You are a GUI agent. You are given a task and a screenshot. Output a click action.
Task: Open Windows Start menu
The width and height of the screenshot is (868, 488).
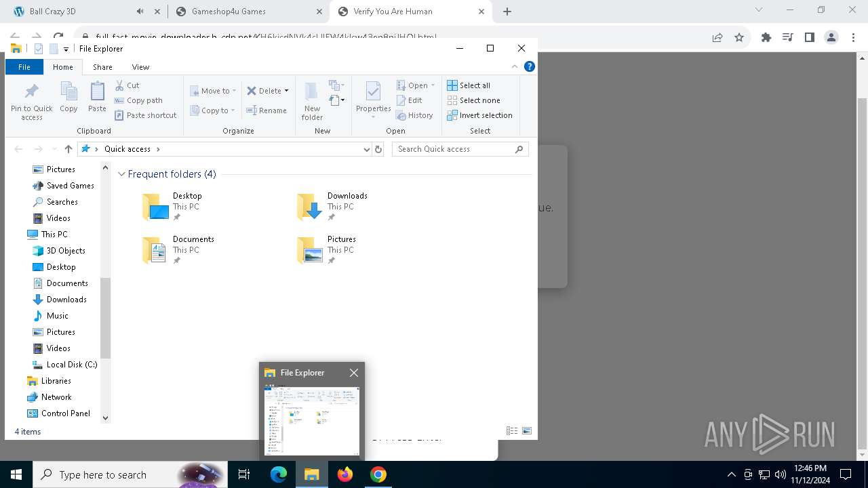coord(16,474)
